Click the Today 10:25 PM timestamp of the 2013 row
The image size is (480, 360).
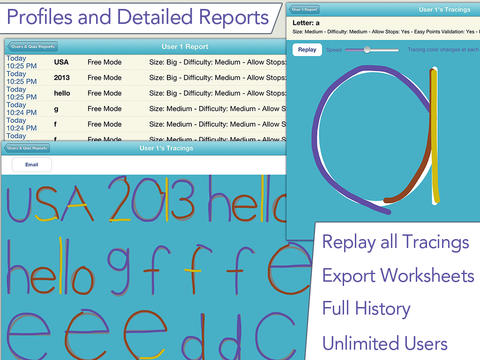[21, 78]
